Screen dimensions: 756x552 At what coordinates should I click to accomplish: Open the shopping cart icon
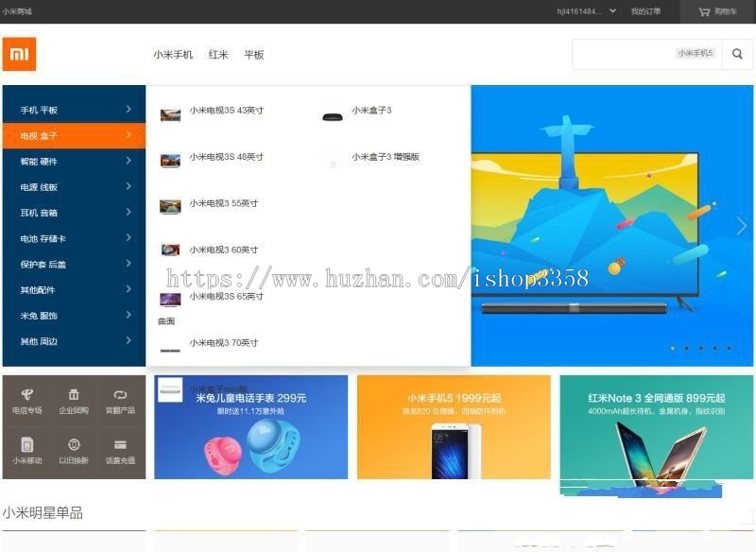click(x=704, y=11)
